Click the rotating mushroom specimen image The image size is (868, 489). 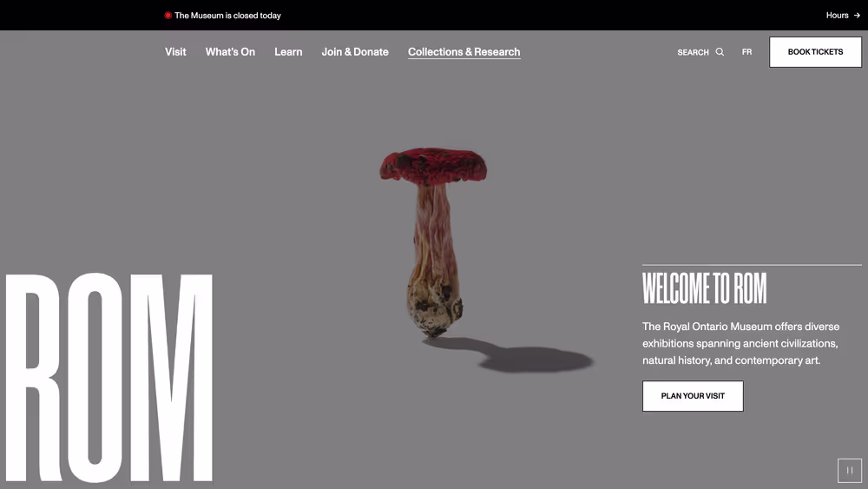pos(433,242)
